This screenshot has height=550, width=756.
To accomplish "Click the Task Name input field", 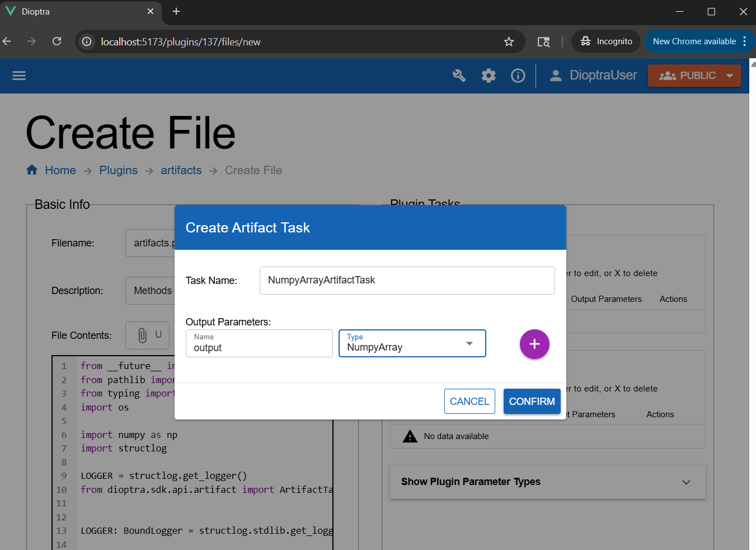I will tap(407, 280).
